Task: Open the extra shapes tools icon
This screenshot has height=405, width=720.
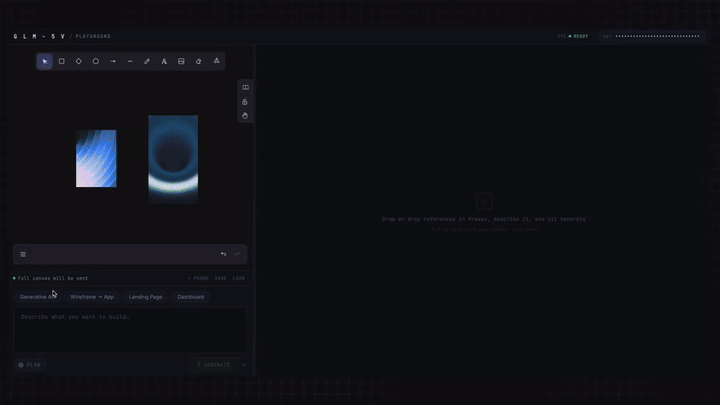Action: pos(216,61)
